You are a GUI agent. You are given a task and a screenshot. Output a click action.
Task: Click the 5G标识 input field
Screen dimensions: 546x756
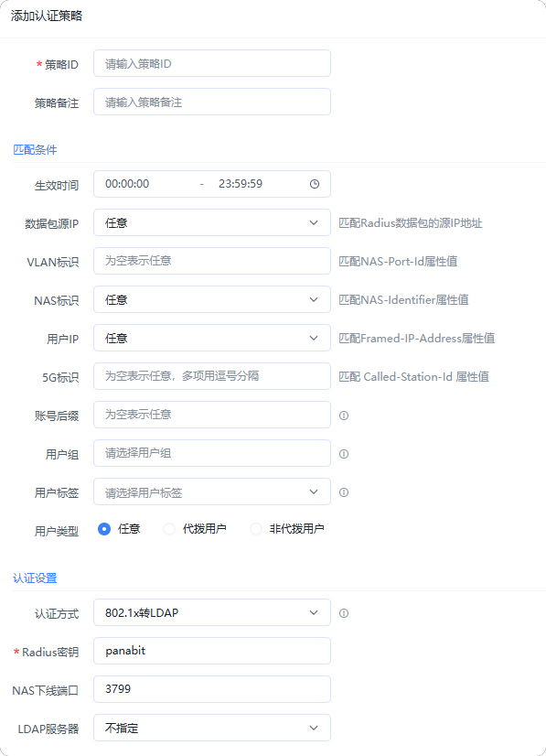pos(212,376)
